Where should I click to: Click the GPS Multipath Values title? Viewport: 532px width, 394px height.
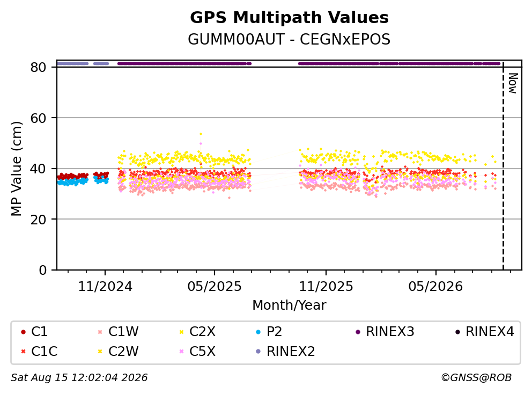coord(290,18)
